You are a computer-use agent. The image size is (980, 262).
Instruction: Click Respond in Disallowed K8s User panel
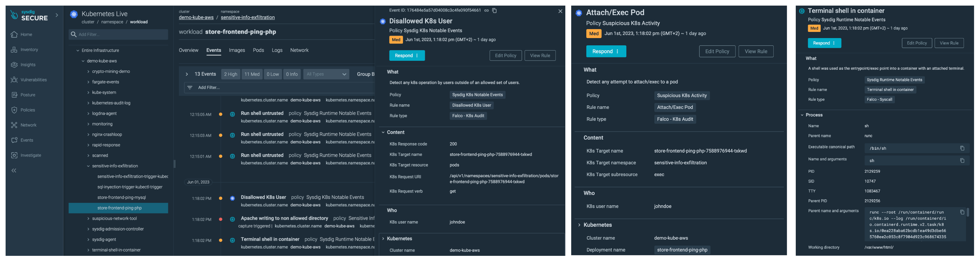[407, 56]
